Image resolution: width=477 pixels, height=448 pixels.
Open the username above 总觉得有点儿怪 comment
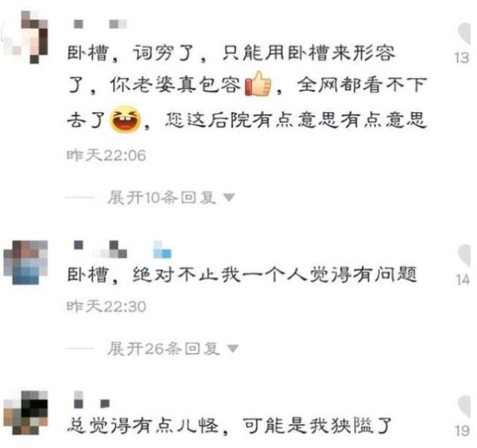tap(91, 399)
